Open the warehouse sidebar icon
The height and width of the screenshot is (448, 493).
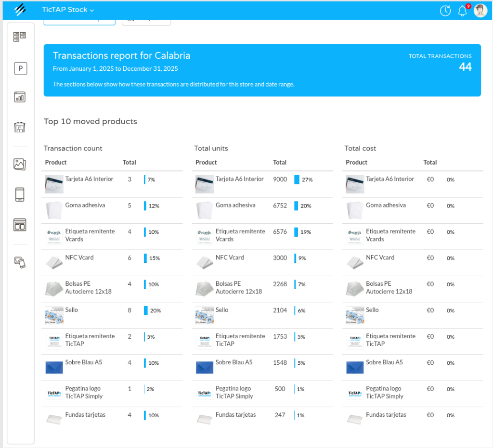(20, 127)
